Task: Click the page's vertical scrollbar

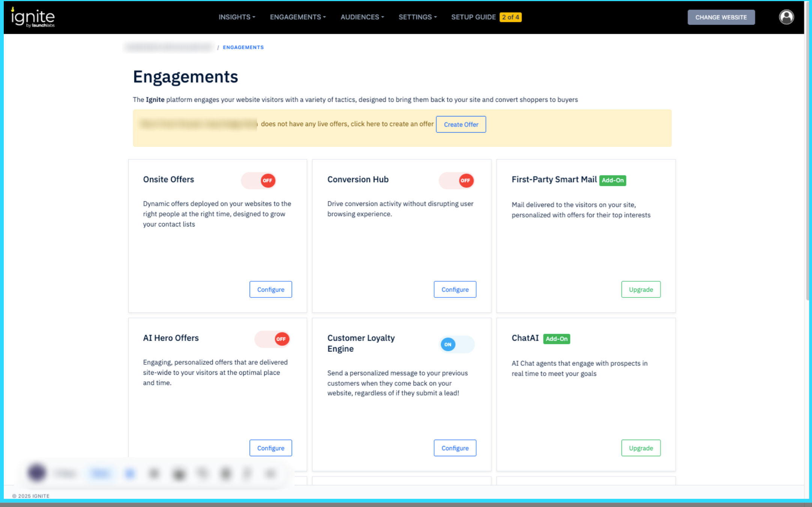Action: [807, 150]
